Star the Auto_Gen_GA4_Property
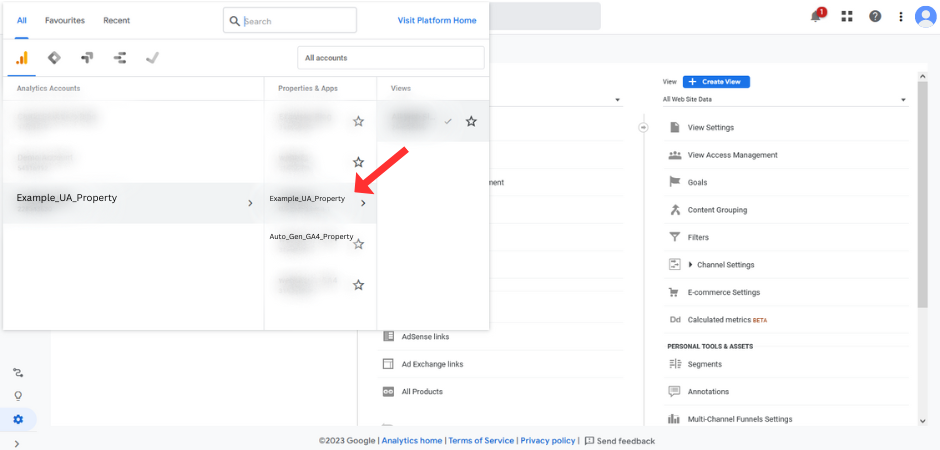The height and width of the screenshot is (450, 940). [358, 244]
